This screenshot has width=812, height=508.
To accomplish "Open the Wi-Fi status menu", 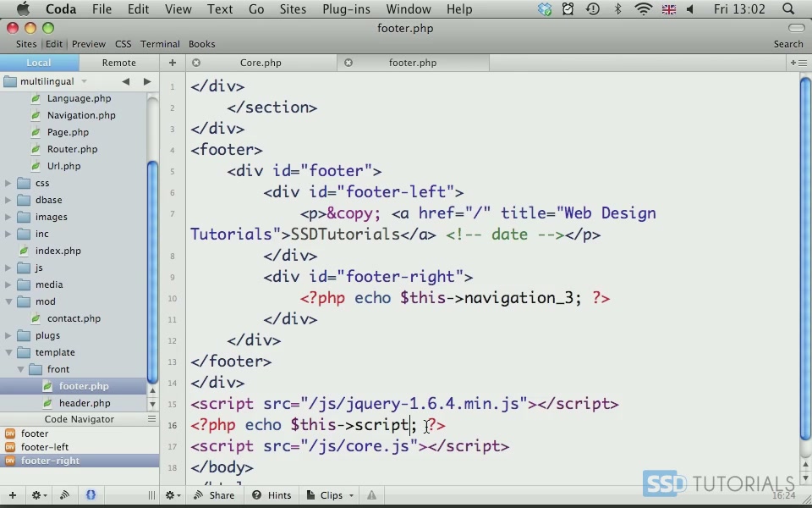I will (x=643, y=9).
